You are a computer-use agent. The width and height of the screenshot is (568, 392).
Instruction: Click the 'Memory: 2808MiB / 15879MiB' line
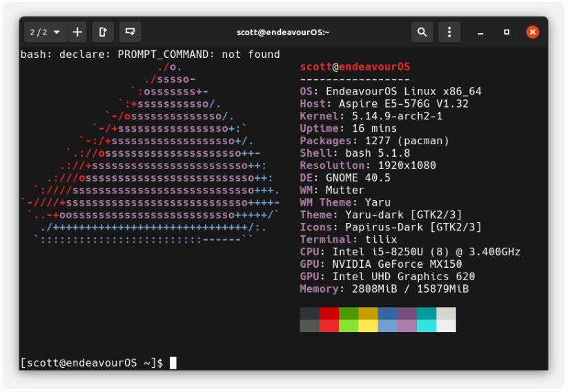(384, 288)
